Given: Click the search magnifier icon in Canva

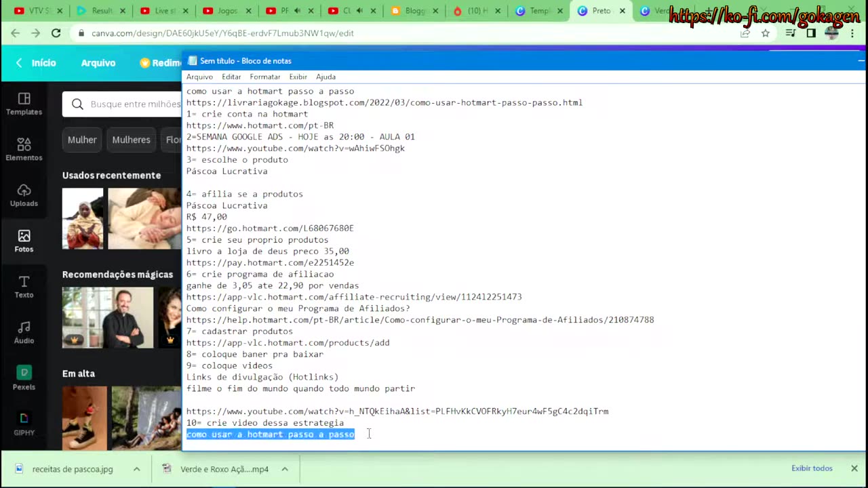Looking at the screenshot, I should pyautogui.click(x=77, y=104).
